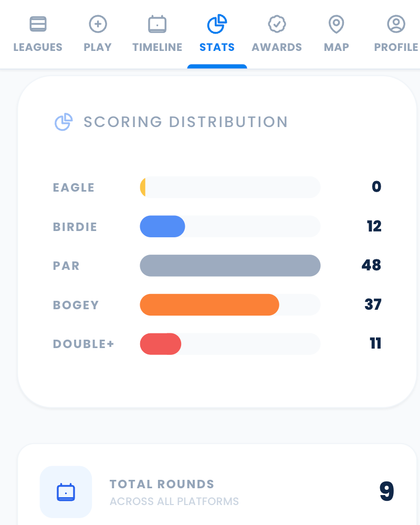Click the Scoring Distribution pie icon

point(63,121)
